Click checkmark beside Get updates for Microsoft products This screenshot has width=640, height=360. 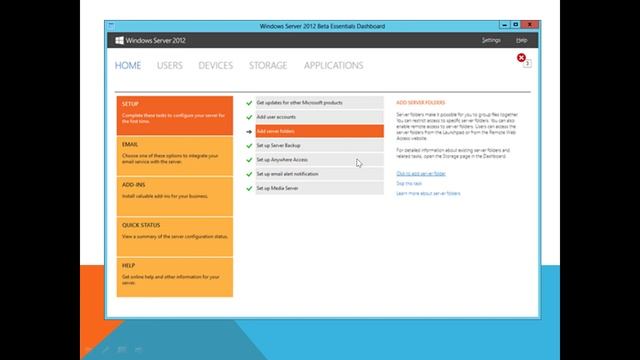[249, 103]
